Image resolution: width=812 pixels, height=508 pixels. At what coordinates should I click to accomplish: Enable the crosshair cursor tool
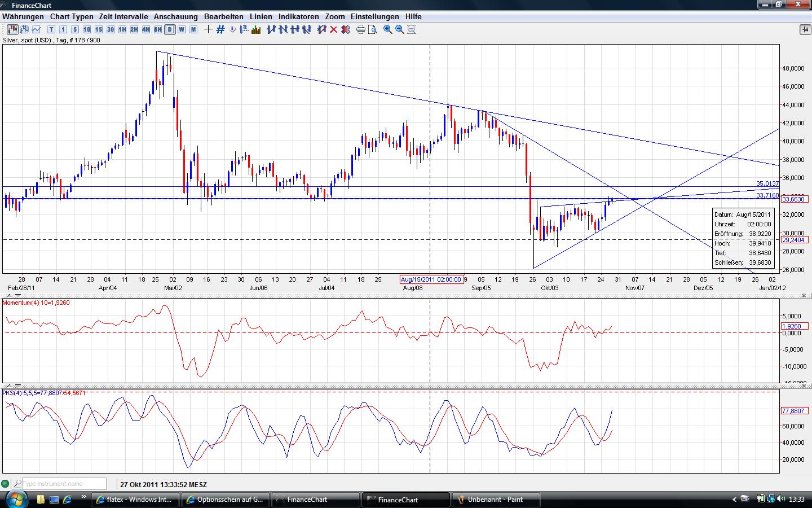click(x=209, y=29)
